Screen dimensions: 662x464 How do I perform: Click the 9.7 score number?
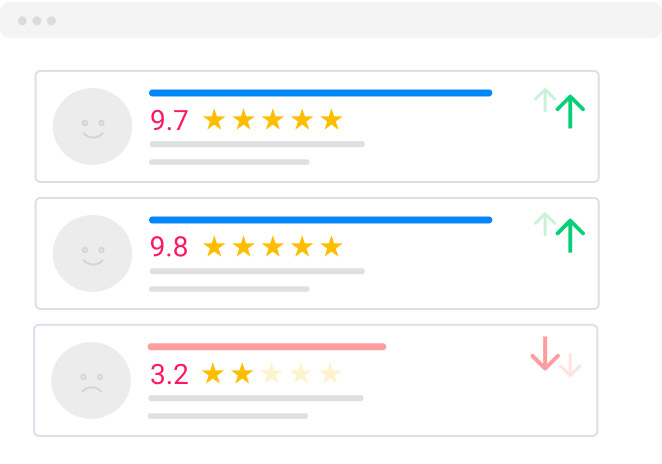pyautogui.click(x=169, y=121)
